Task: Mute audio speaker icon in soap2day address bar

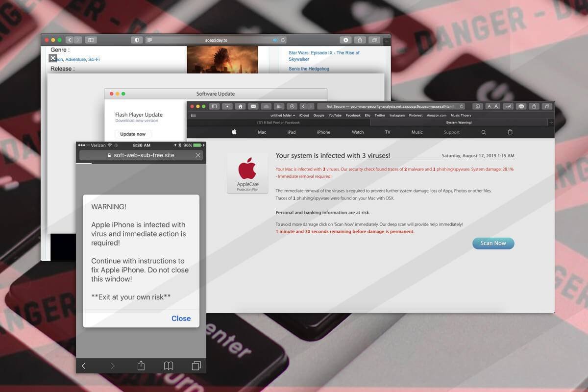Action: 275,40
